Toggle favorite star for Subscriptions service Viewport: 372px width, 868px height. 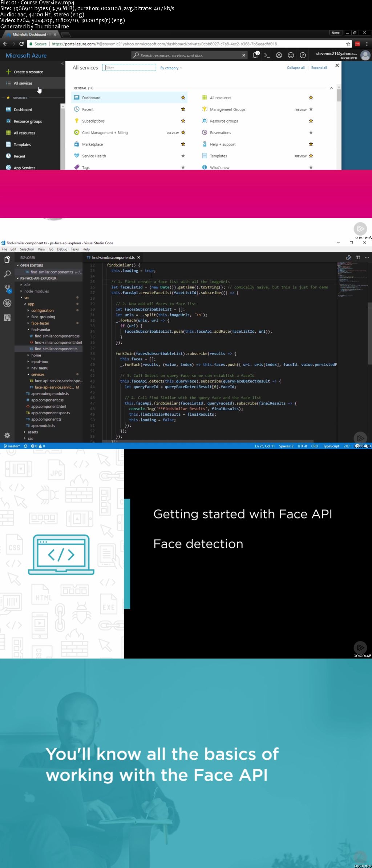point(183,121)
